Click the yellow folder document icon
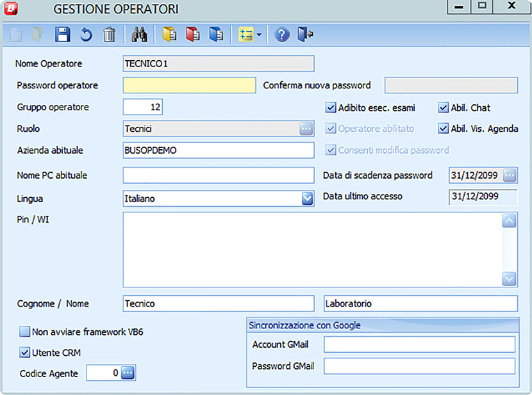The height and width of the screenshot is (395, 532). [169, 35]
